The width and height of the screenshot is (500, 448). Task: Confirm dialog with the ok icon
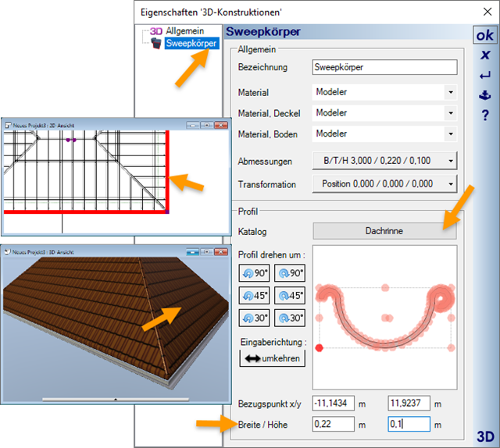(484, 36)
